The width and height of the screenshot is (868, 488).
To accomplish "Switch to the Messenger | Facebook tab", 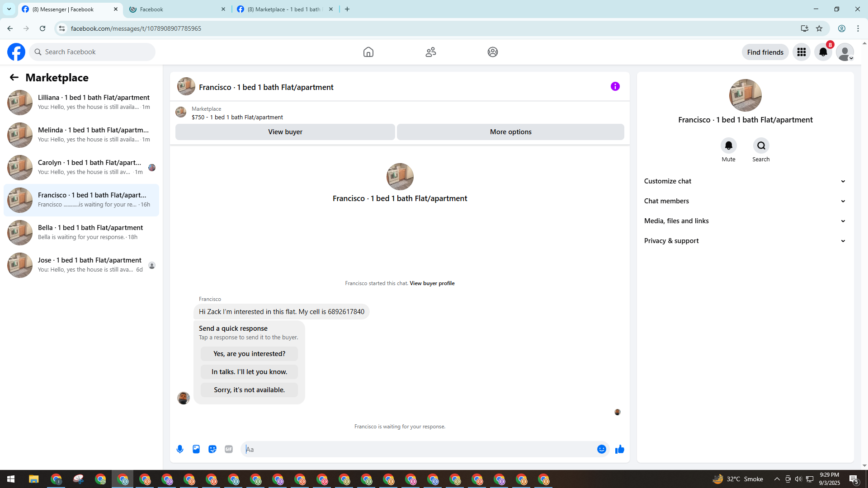I will pyautogui.click(x=70, y=9).
